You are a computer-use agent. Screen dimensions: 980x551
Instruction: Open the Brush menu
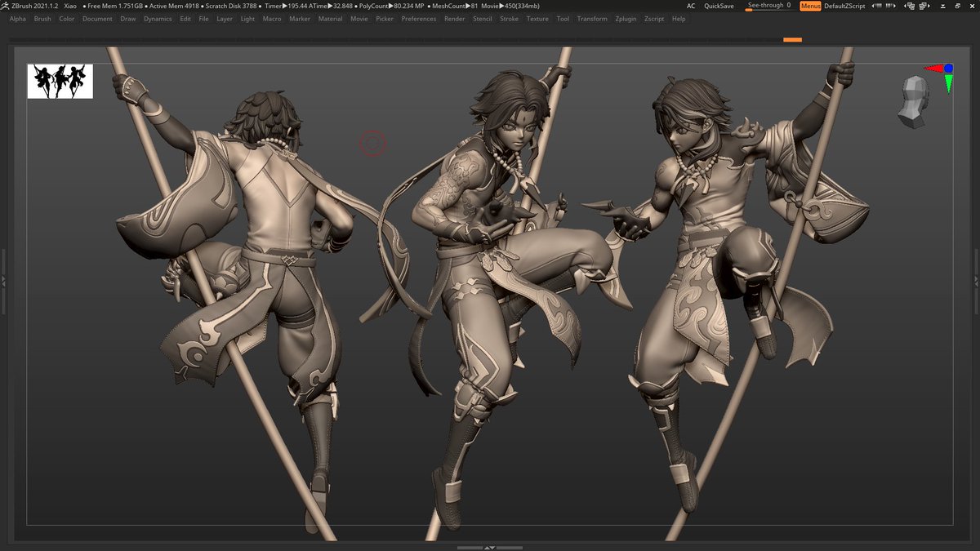(42, 19)
